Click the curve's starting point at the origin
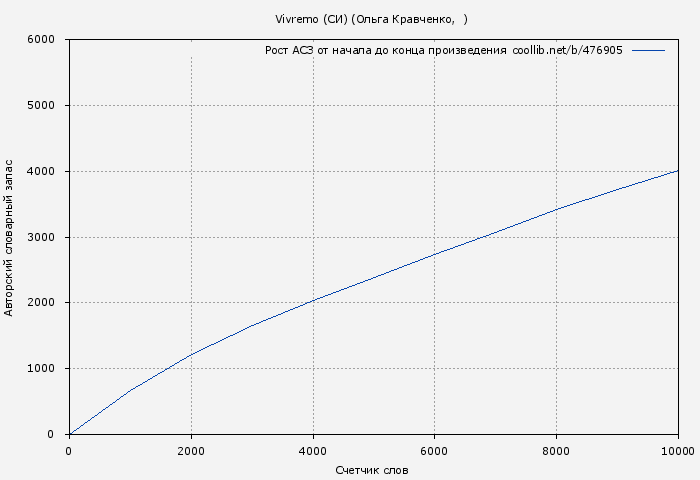700x480 pixels. point(69,434)
